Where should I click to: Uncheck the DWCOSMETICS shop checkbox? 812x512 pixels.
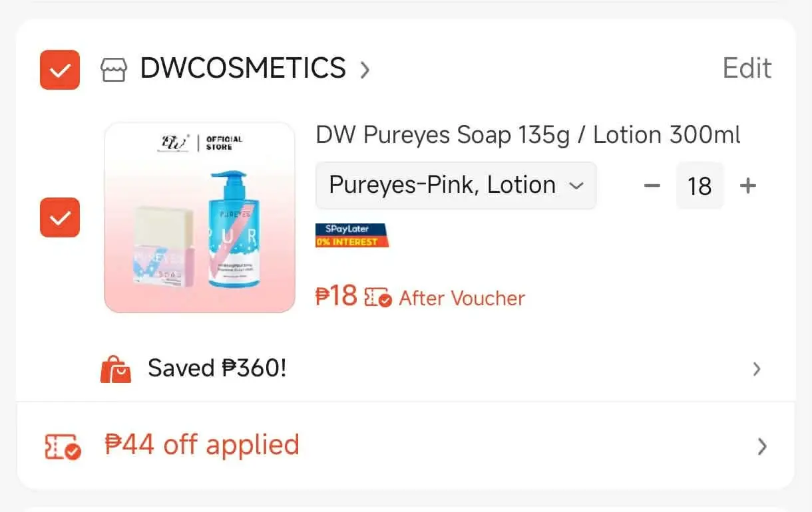pos(60,70)
